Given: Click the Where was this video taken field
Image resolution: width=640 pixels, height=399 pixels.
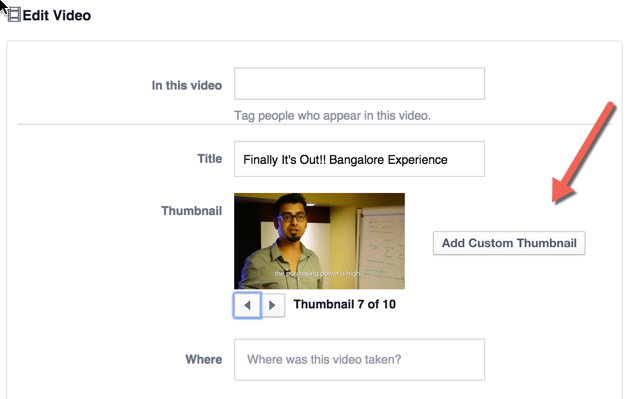Looking at the screenshot, I should [x=359, y=359].
